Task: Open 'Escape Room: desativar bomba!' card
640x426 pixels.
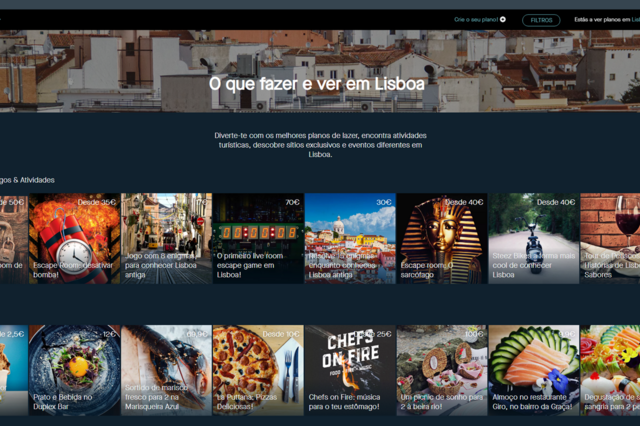Action: tap(74, 238)
